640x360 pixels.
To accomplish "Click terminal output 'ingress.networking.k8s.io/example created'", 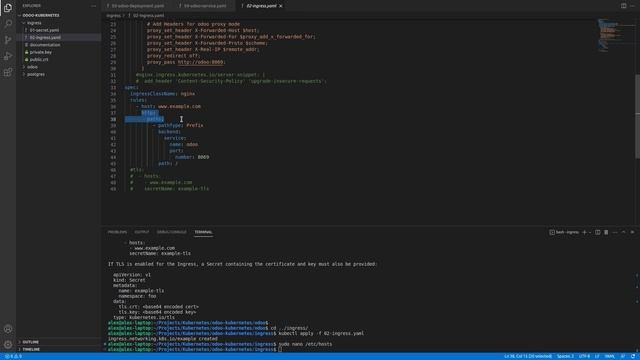I will point(163,339).
